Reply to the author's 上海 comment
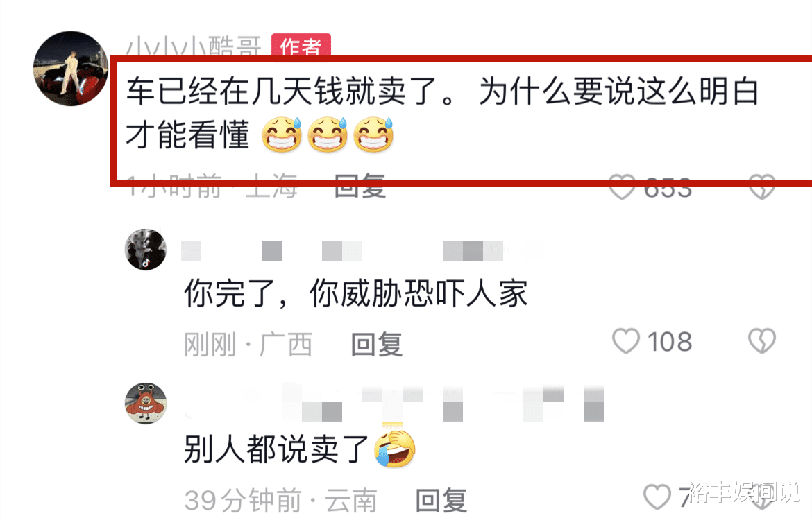Screen dimensions: 812x518 click(x=360, y=187)
